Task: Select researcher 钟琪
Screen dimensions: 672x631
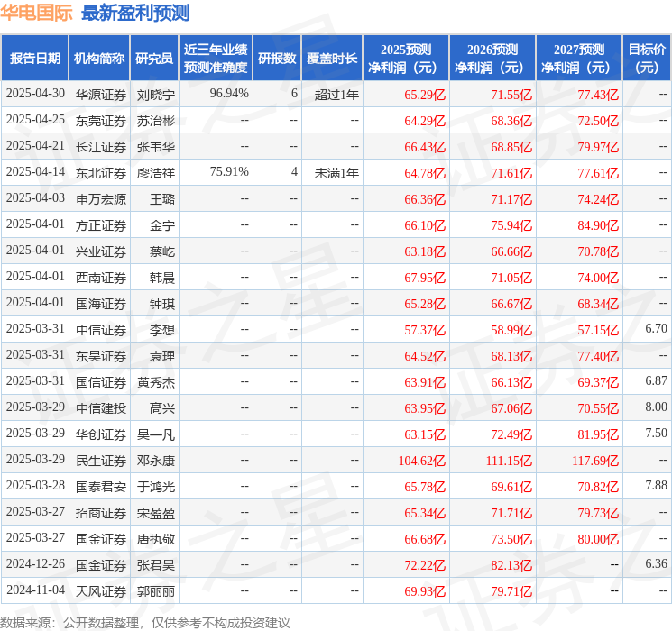Action: 162,304
